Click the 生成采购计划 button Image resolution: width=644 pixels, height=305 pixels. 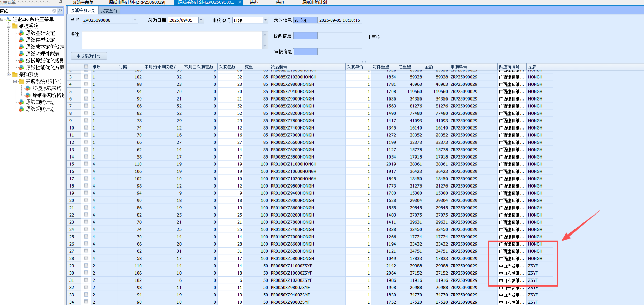(89, 56)
